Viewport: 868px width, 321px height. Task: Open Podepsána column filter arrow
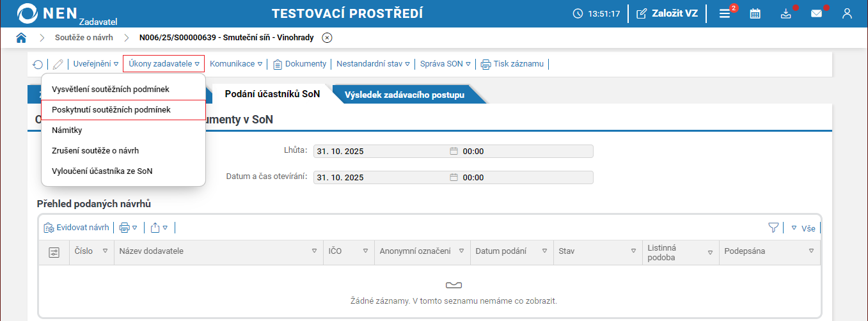[x=811, y=251]
